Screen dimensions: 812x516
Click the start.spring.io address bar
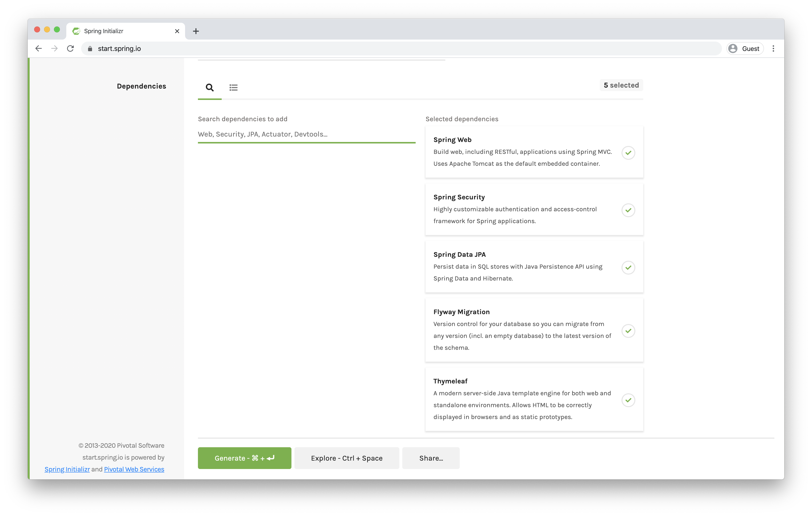401,48
